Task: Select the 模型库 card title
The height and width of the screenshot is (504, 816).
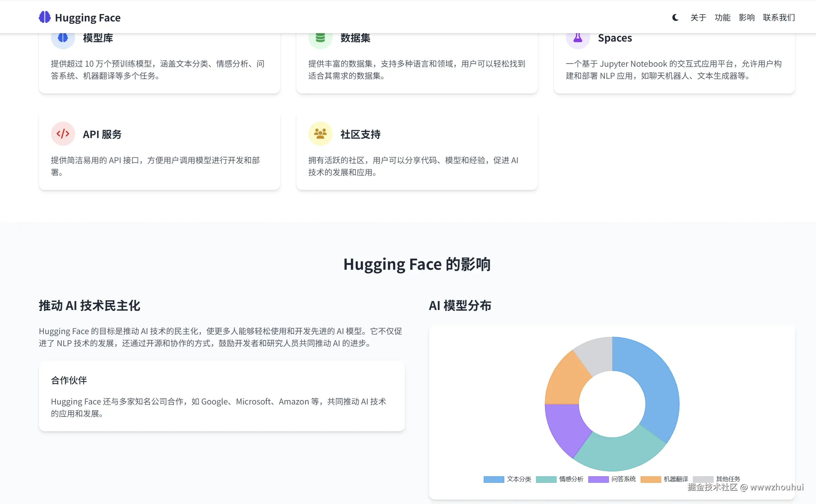Action: (x=98, y=38)
